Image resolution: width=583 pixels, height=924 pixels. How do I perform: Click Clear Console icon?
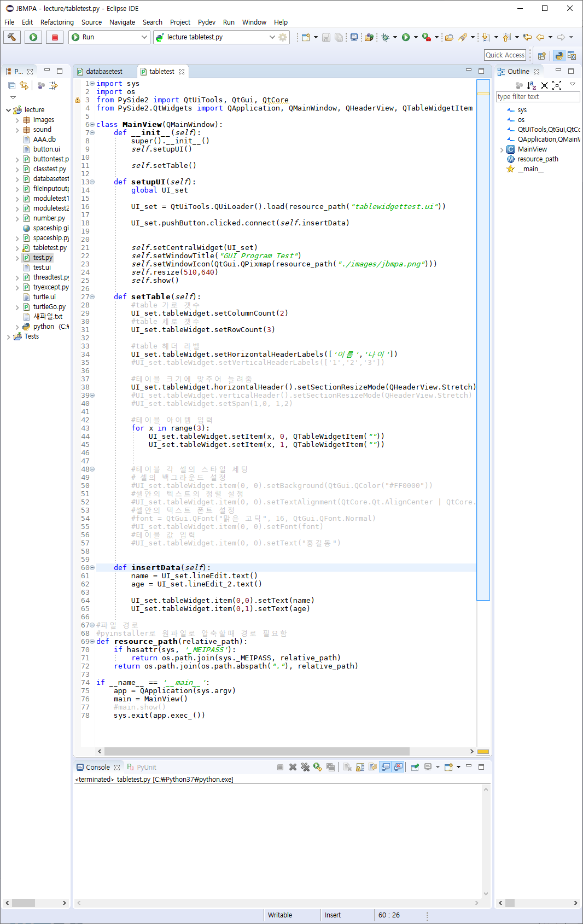click(x=347, y=767)
